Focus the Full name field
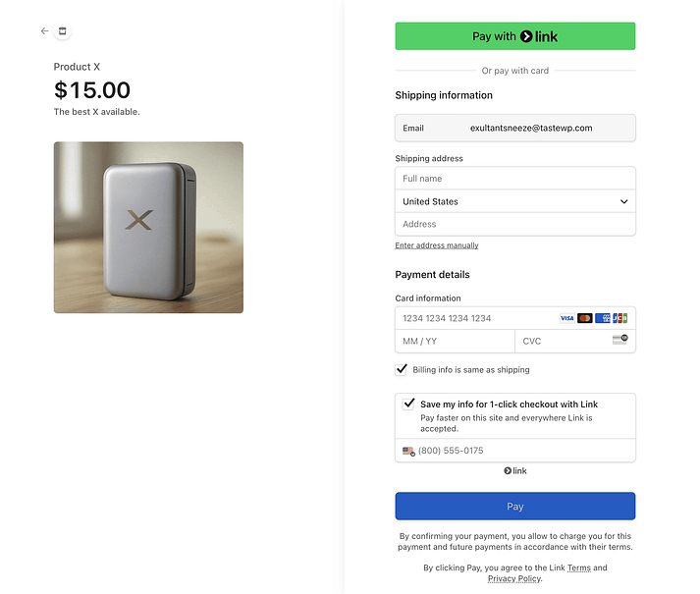This screenshot has height=594, width=700. click(x=514, y=179)
